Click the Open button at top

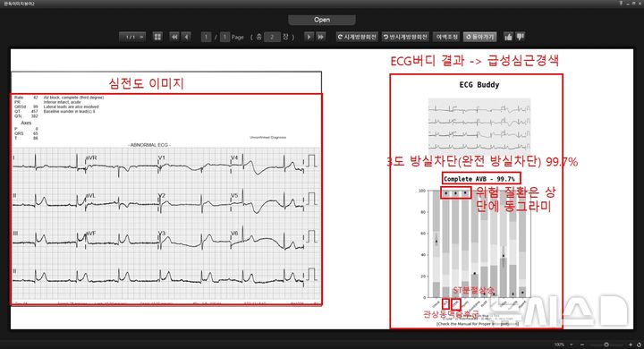click(x=322, y=20)
